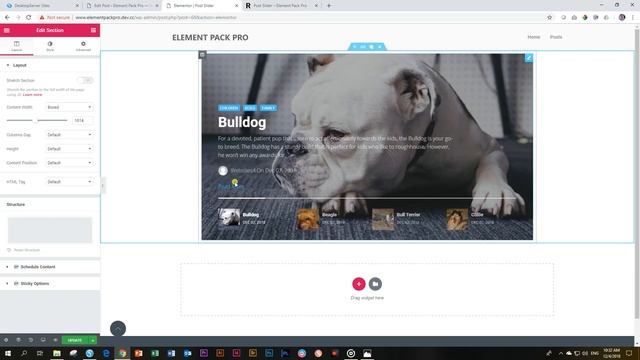Open the Height dropdown

click(69, 149)
